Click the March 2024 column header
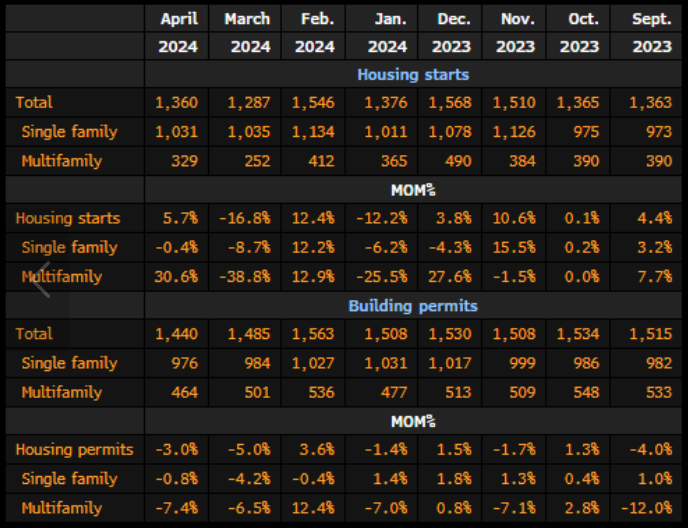Screen dimensions: 688x528 tap(247, 32)
